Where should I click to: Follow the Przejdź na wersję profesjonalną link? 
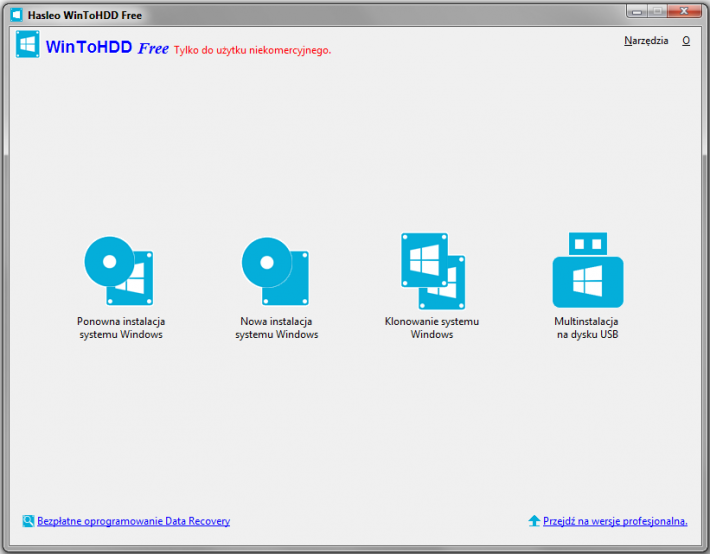[615, 521]
